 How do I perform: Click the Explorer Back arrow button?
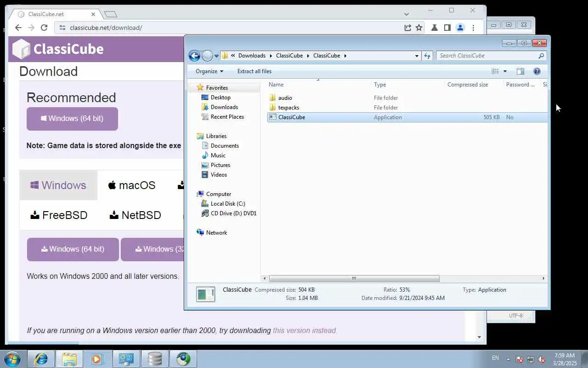click(x=194, y=56)
